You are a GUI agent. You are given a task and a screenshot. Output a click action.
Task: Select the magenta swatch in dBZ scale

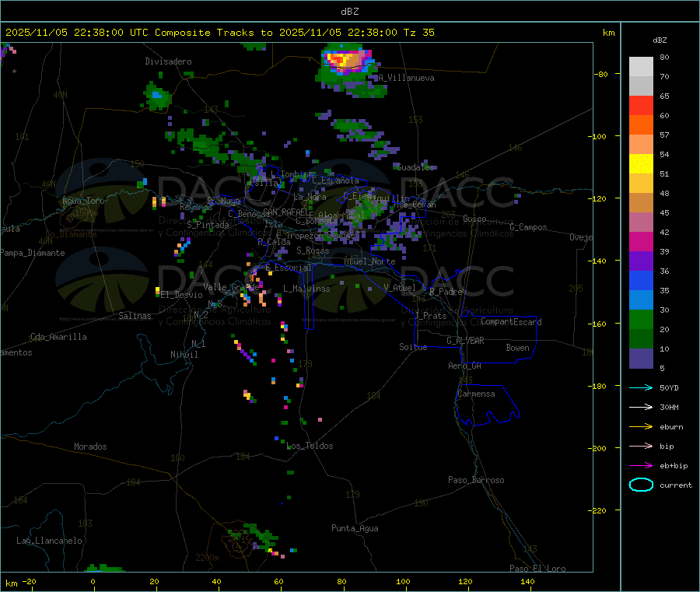click(641, 241)
